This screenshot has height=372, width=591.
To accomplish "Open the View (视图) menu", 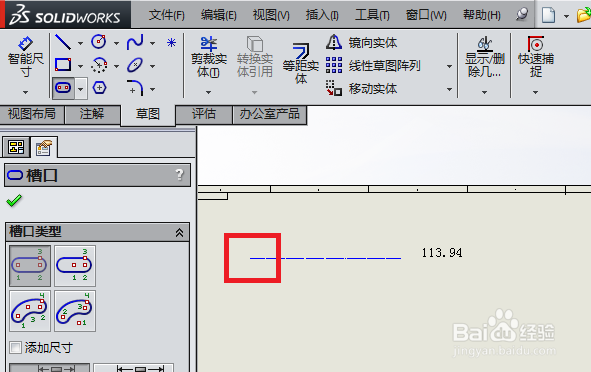I will [x=271, y=15].
